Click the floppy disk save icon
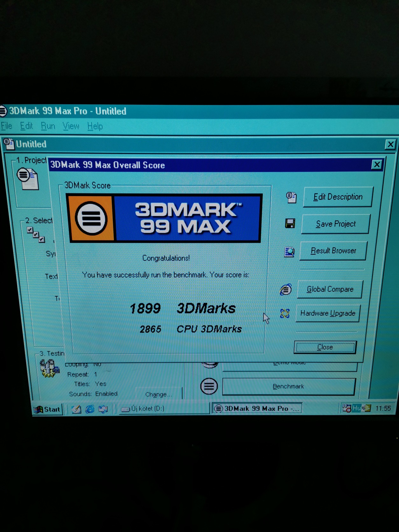The width and height of the screenshot is (399, 532). point(290,223)
